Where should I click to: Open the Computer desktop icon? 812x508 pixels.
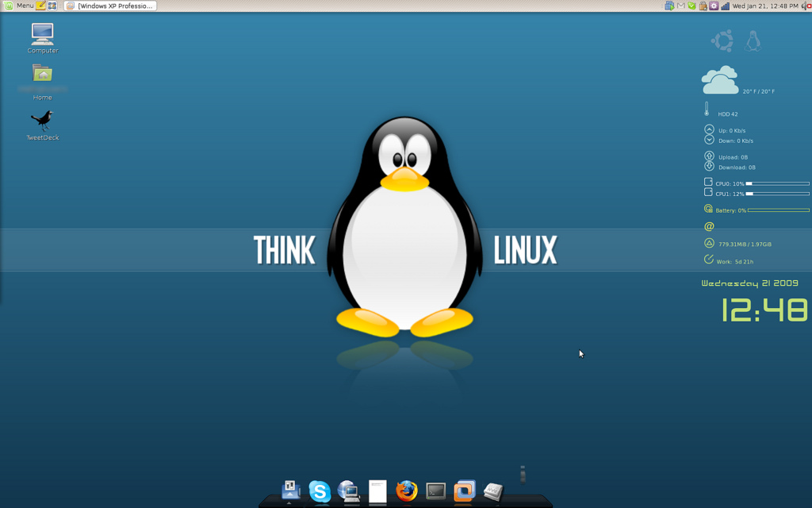coord(41,33)
